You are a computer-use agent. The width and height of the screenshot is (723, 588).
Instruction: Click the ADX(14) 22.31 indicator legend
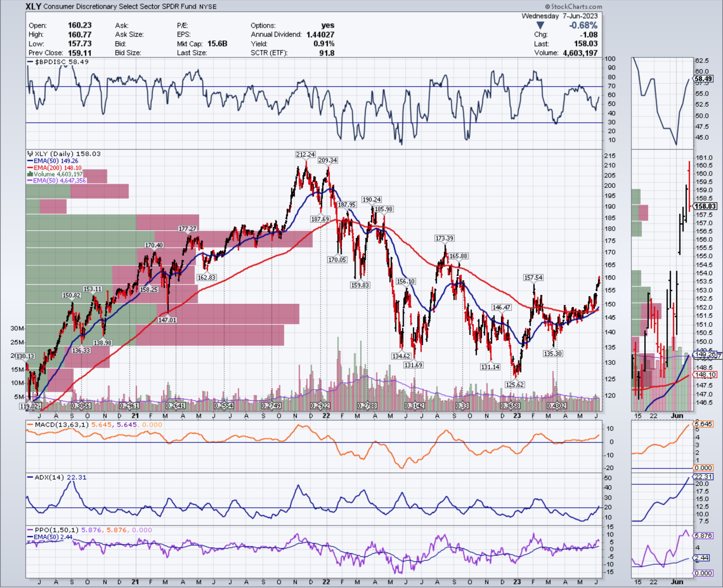click(57, 477)
